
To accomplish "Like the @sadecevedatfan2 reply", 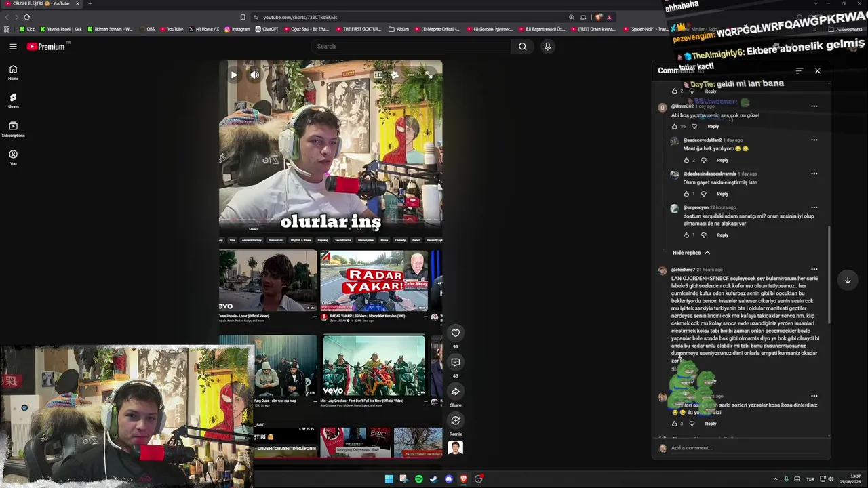I will pyautogui.click(x=686, y=160).
